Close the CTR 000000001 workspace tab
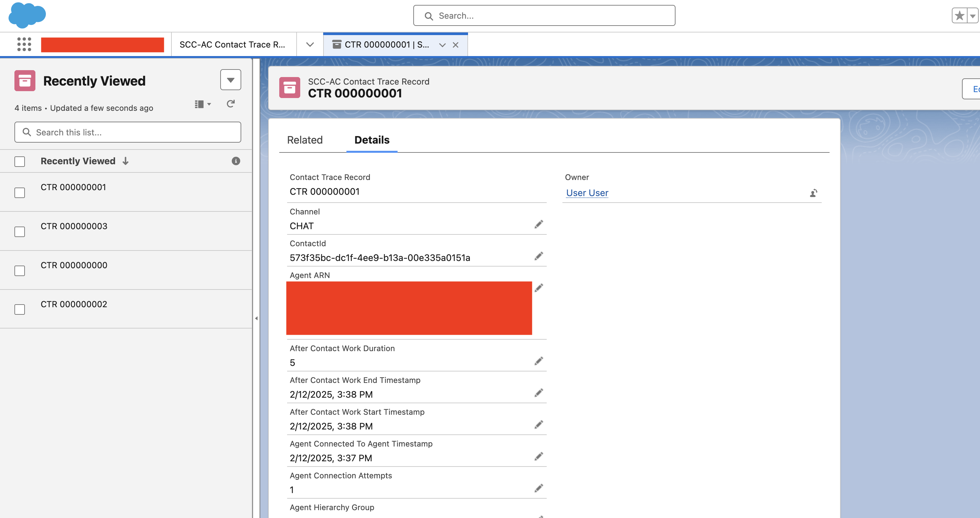980x518 pixels. [455, 45]
